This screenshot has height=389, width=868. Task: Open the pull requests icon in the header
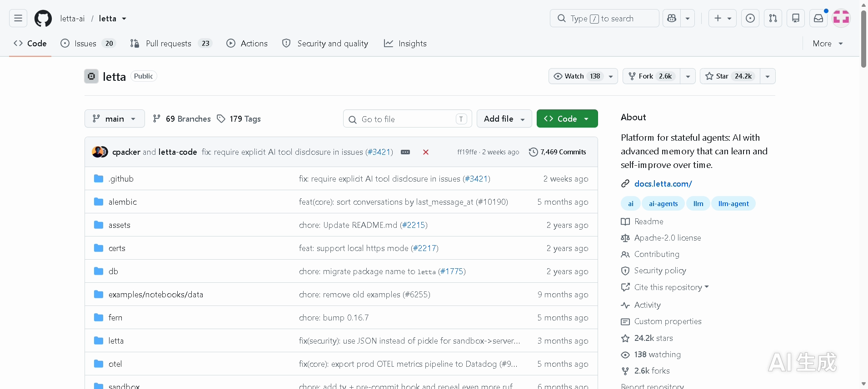click(x=773, y=18)
